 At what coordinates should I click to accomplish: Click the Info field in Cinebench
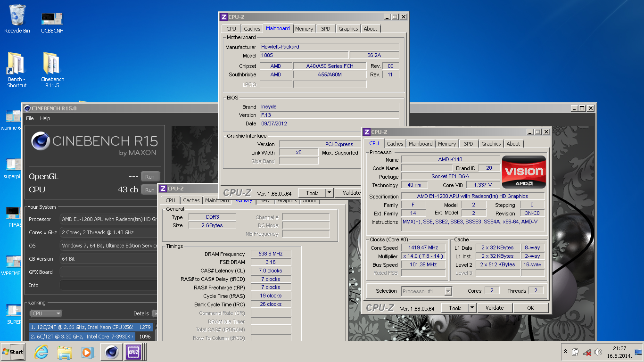[x=108, y=285]
